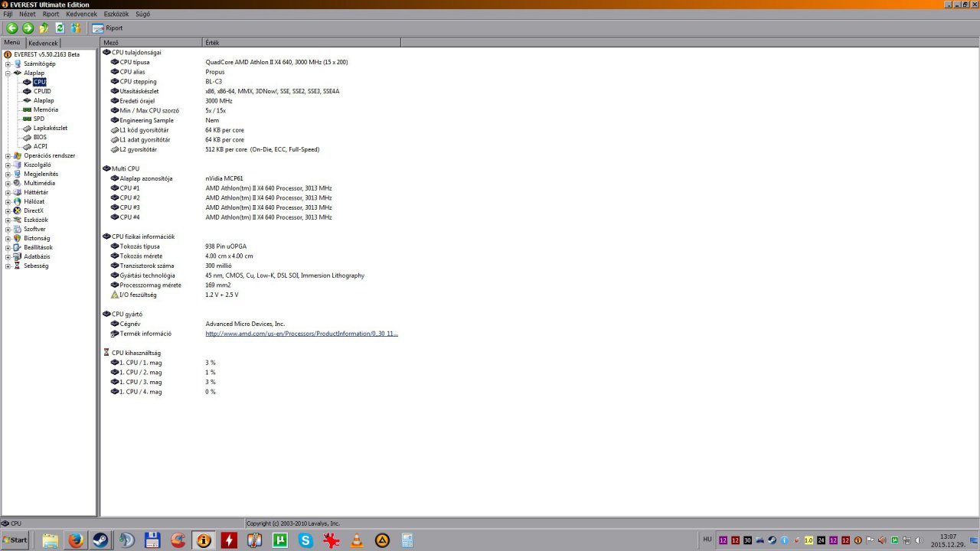This screenshot has width=980, height=551.
Task: Expand the Megjelenítés tree node
Action: tap(8, 174)
